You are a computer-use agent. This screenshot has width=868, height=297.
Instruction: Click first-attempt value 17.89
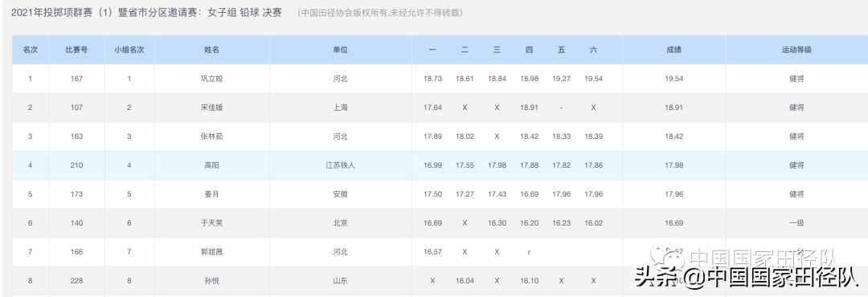(433, 136)
